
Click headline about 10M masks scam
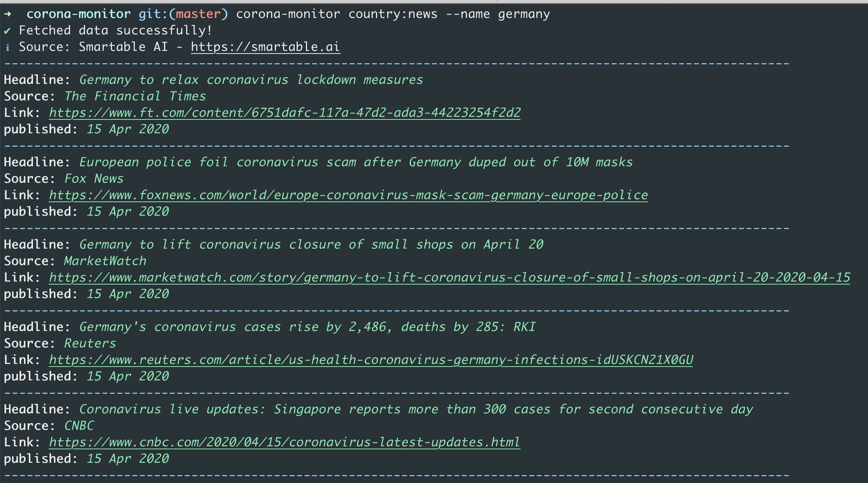click(x=356, y=162)
